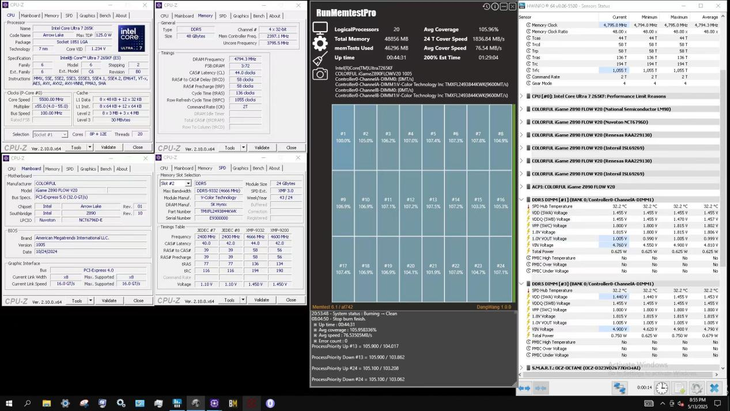730x411 pixels.
Task: Open File Explorer from the taskbar
Action: 47,403
